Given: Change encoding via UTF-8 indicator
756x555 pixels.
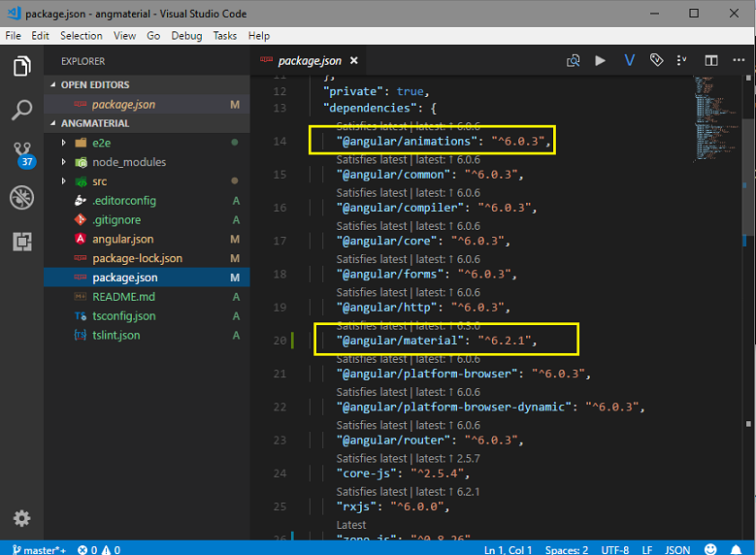Looking at the screenshot, I should click(x=614, y=550).
